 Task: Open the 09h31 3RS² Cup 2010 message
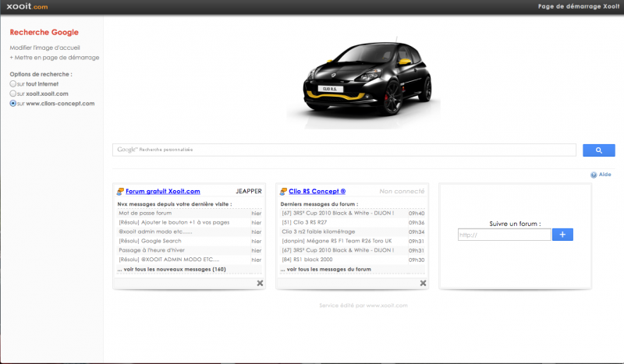click(338, 250)
